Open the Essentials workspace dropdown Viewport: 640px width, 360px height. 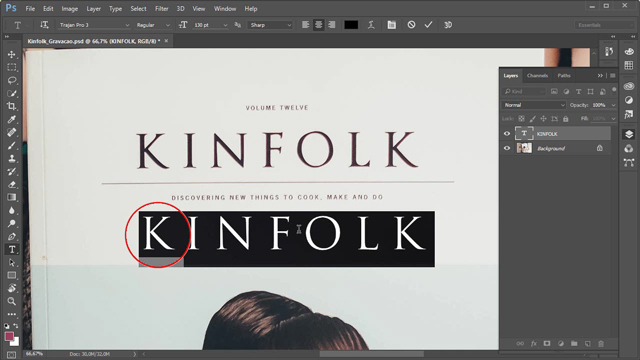pyautogui.click(x=604, y=25)
